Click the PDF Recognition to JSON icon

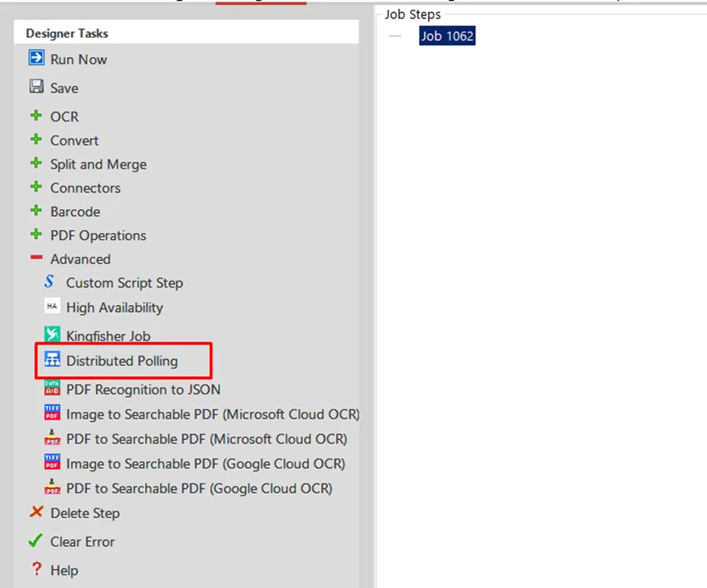[x=52, y=389]
